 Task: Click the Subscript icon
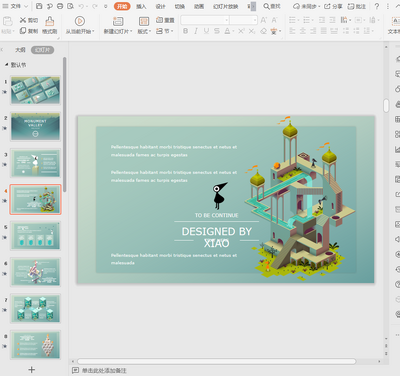(252, 31)
